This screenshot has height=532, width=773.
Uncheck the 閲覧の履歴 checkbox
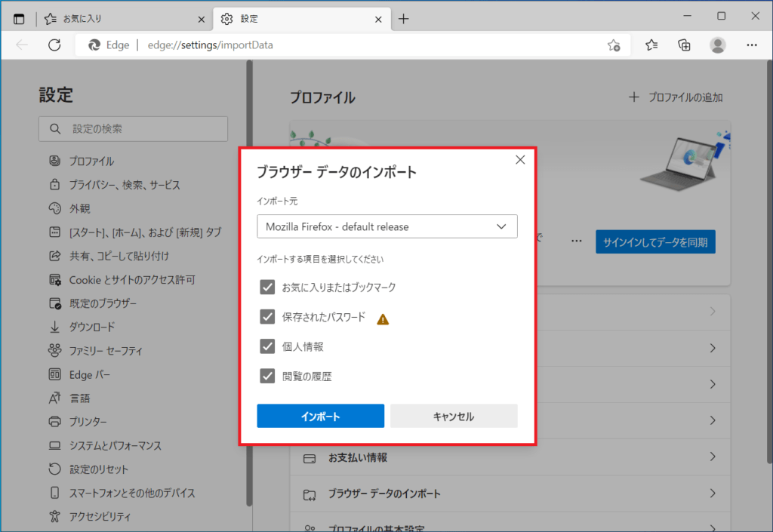click(x=267, y=376)
